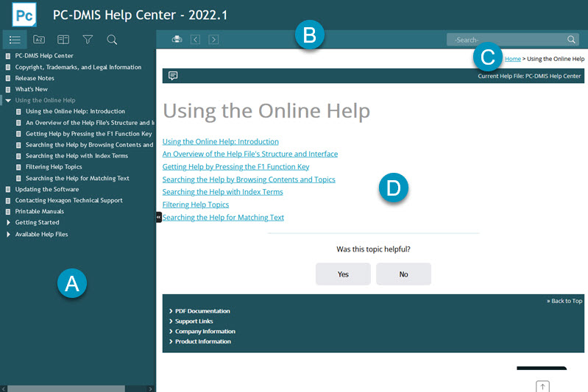Expand the Available Help Files node
Image resolution: width=588 pixels, height=392 pixels.
8,235
